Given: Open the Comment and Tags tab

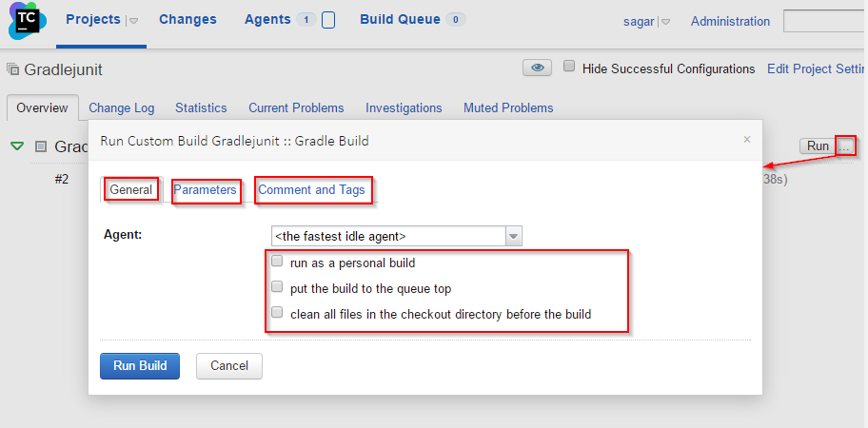Looking at the screenshot, I should [311, 190].
